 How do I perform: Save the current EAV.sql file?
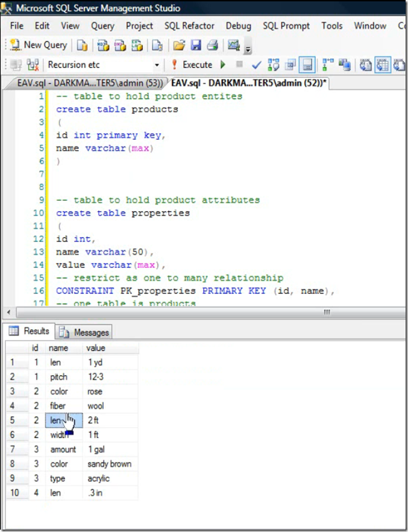click(x=196, y=45)
